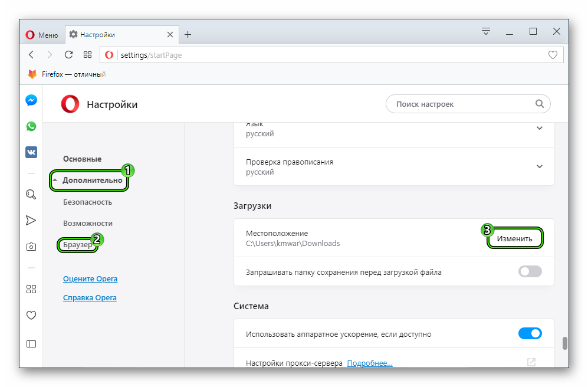The image size is (588, 387).
Task: Open the snapshot camera icon
Action: (31, 247)
